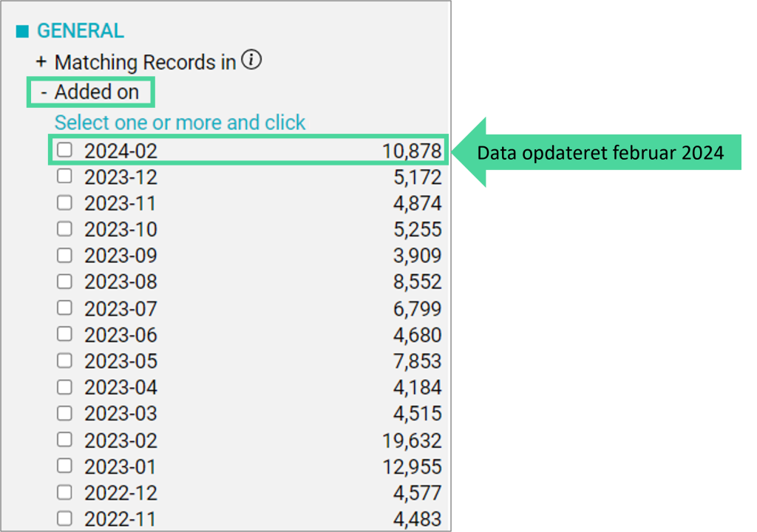
Task: Click the info icon beside Matching Records in
Action: (x=251, y=61)
